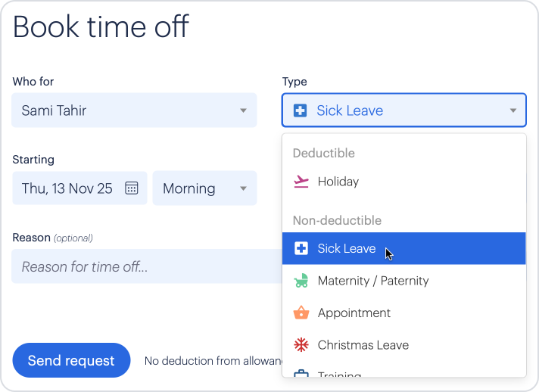The height and width of the screenshot is (392, 539).
Task: Click the Thu, 13 Nov 25 date field
Action: (67, 188)
